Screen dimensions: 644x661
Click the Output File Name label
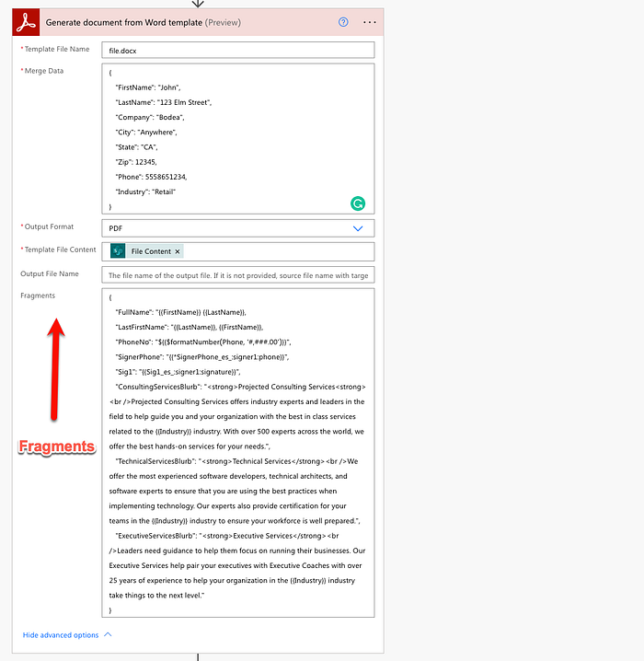point(50,274)
